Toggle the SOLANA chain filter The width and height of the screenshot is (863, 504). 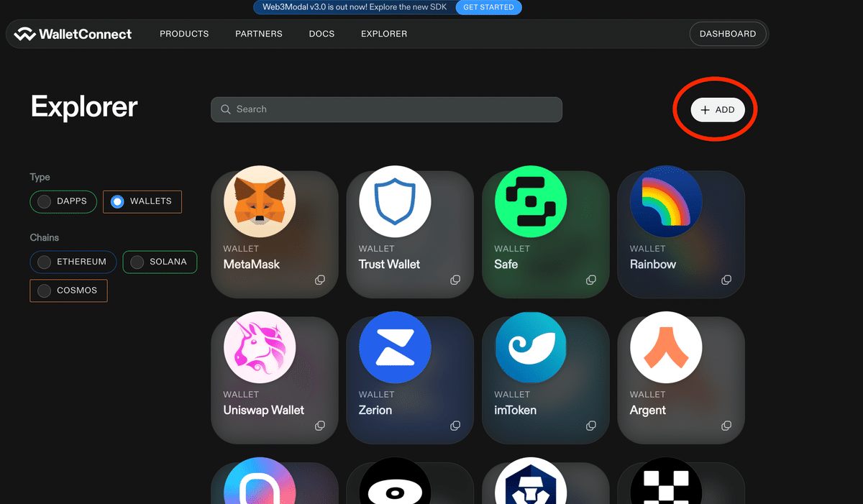pos(160,262)
